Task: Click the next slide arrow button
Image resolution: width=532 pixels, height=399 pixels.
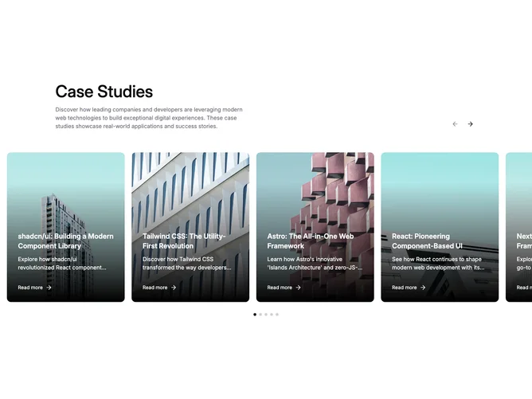Action: 470,124
